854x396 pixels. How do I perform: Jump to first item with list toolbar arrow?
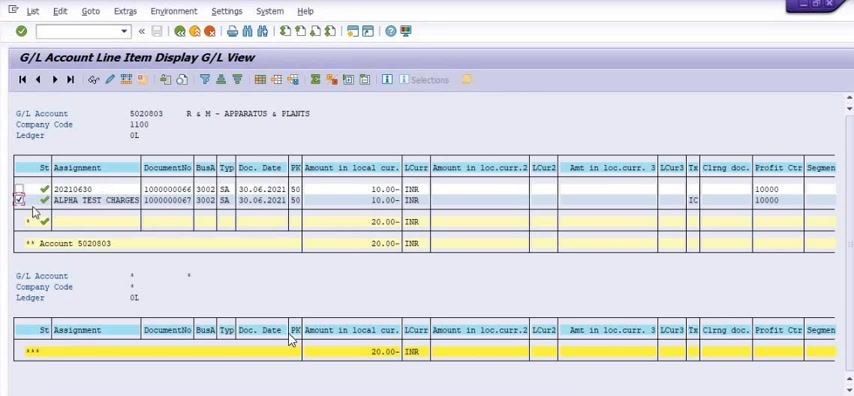[x=22, y=80]
